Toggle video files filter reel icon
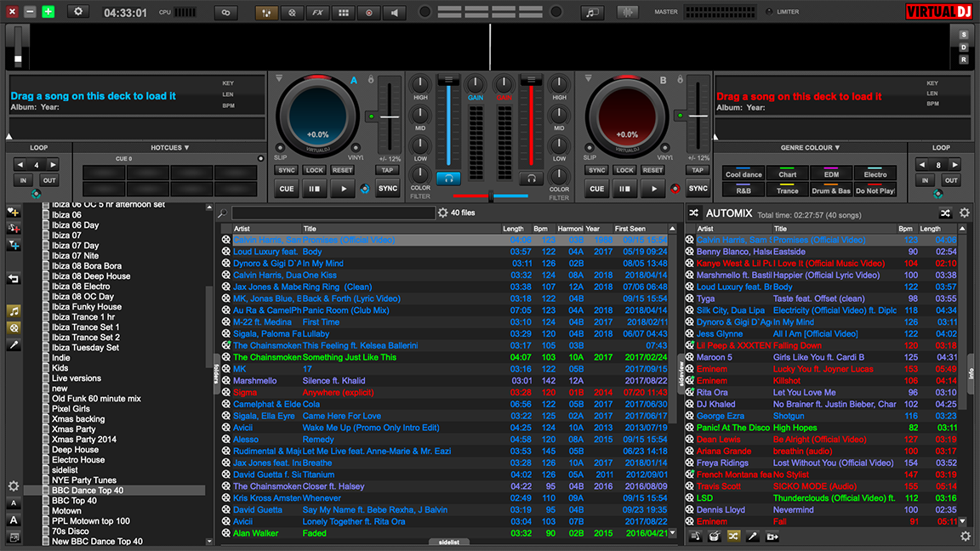The width and height of the screenshot is (980, 551). 13,328
